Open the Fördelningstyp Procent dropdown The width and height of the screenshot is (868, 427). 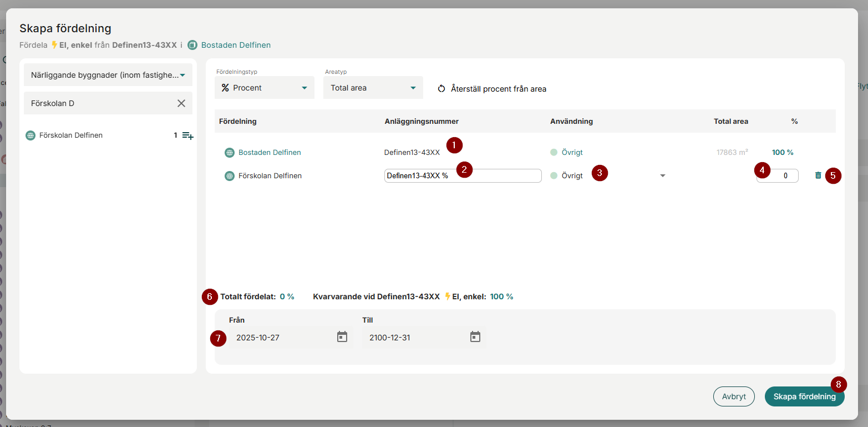point(265,88)
